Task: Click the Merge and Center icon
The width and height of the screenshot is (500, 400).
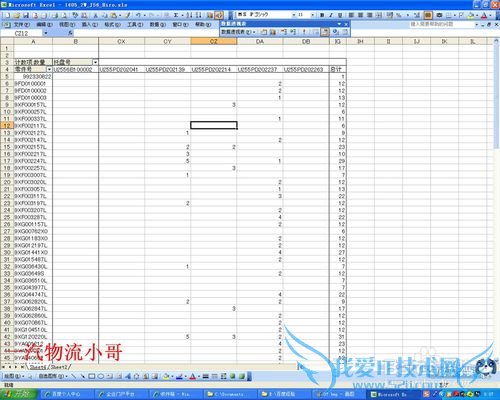Action: tap(379, 15)
